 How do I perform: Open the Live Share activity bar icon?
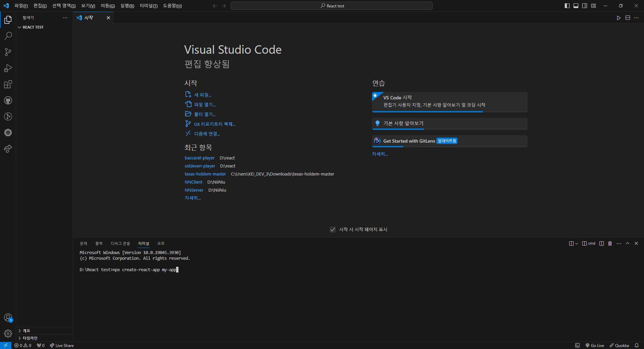8,149
